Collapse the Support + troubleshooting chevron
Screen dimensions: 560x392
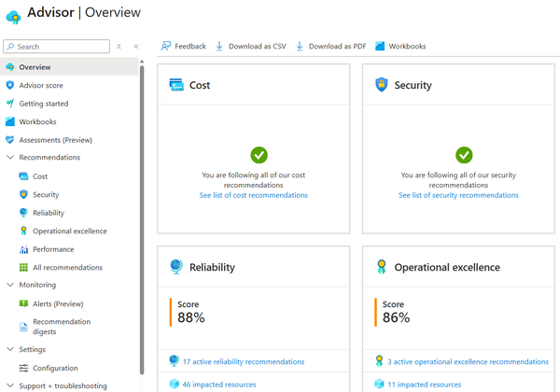pos(10,385)
